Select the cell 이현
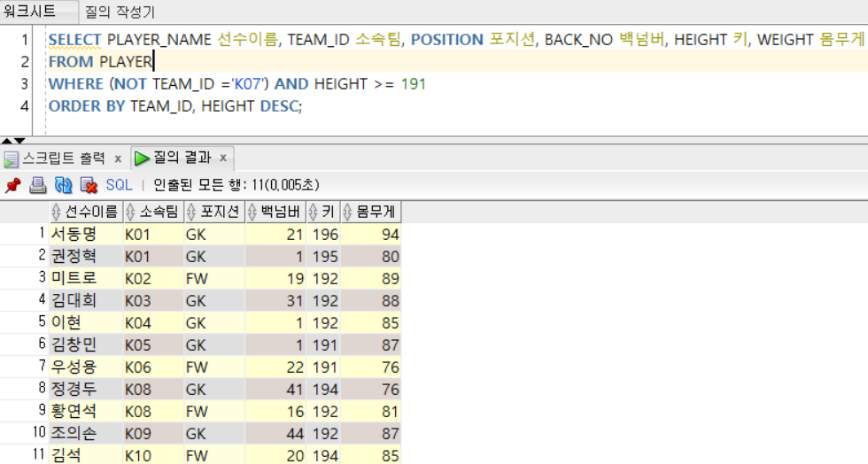Screen dimensions: 868x464 click(86, 323)
